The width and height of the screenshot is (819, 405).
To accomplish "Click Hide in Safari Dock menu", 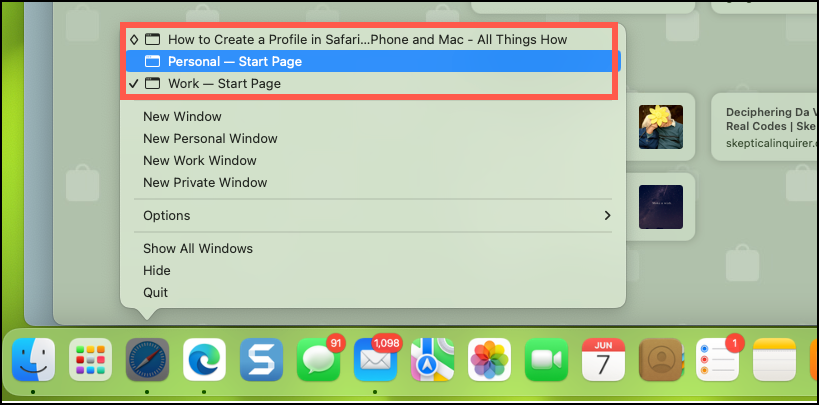I will click(373, 270).
